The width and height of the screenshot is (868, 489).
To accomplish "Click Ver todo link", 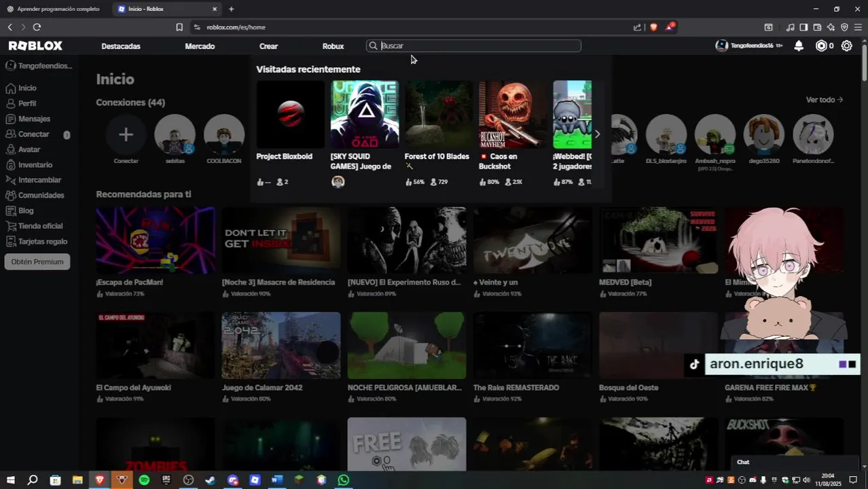I will [824, 100].
